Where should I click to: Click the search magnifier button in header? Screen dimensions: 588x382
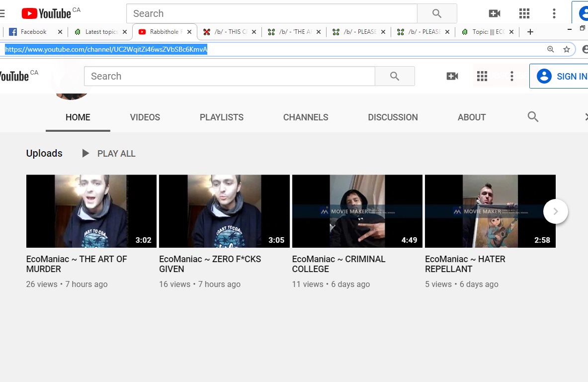(395, 76)
